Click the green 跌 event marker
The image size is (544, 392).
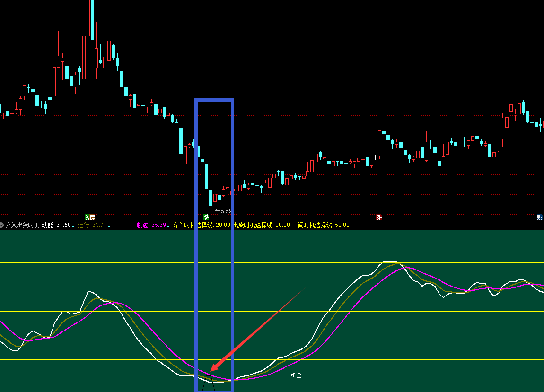point(206,218)
